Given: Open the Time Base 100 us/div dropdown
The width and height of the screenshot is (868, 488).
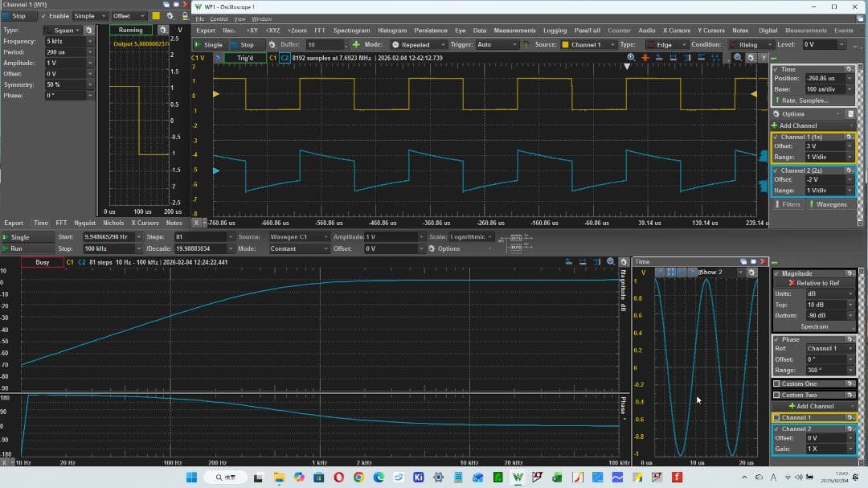Looking at the screenshot, I should pyautogui.click(x=850, y=89).
